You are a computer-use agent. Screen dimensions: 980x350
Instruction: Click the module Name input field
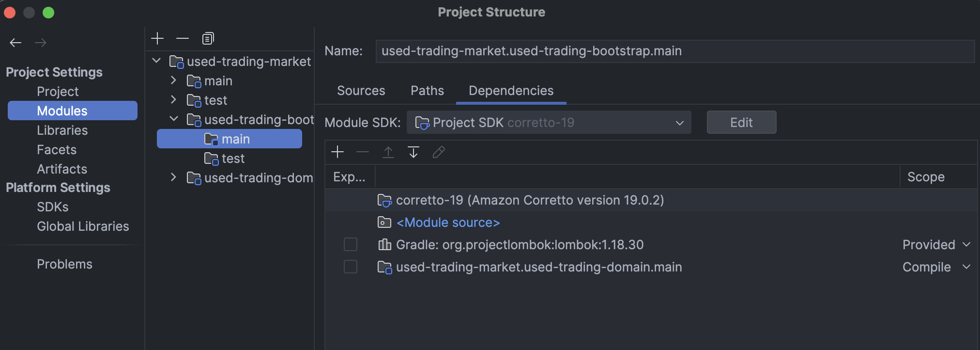tap(674, 51)
